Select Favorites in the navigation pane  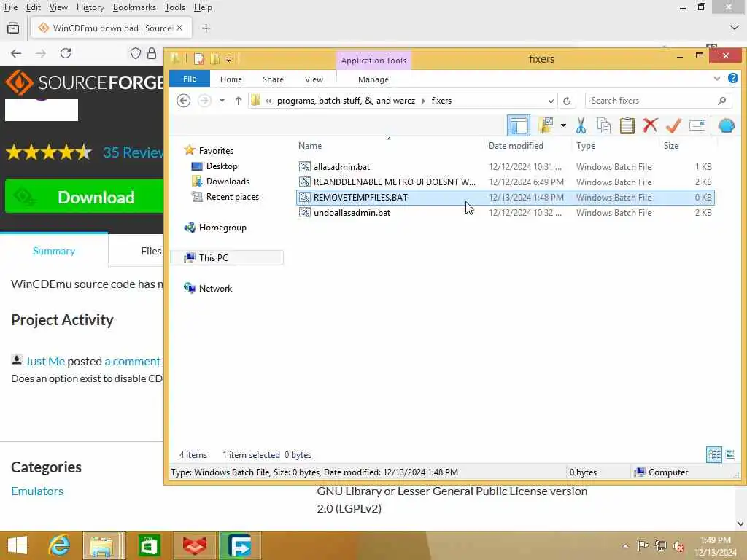[x=216, y=150]
